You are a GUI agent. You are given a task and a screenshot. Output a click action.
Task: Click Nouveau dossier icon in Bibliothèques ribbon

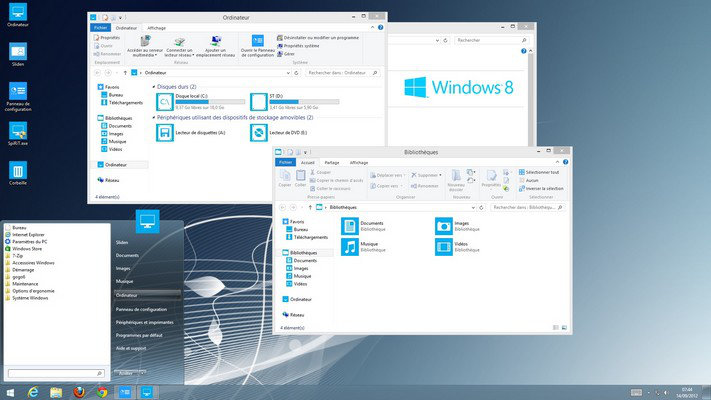(x=456, y=175)
